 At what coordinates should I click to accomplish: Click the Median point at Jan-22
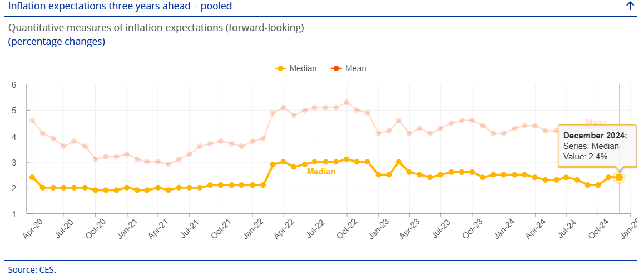(252, 185)
